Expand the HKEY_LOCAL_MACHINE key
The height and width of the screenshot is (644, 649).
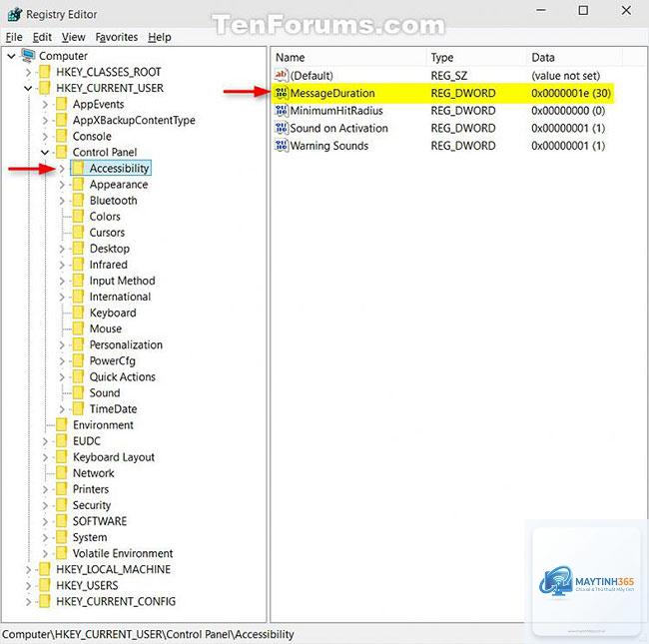click(x=28, y=570)
